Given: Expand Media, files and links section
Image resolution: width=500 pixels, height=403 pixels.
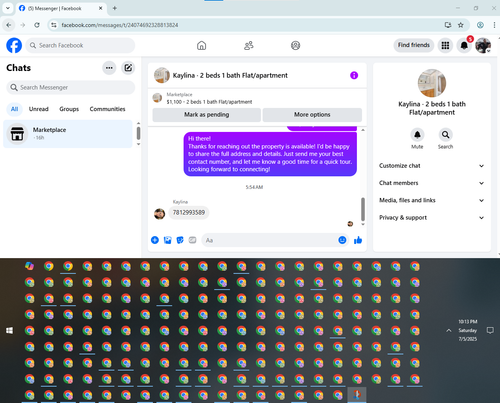Looking at the screenshot, I should click(x=432, y=200).
